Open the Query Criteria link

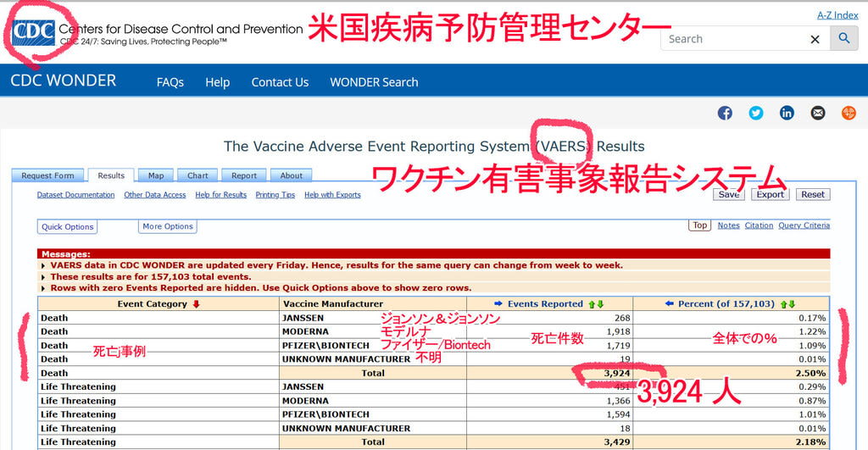click(x=804, y=225)
